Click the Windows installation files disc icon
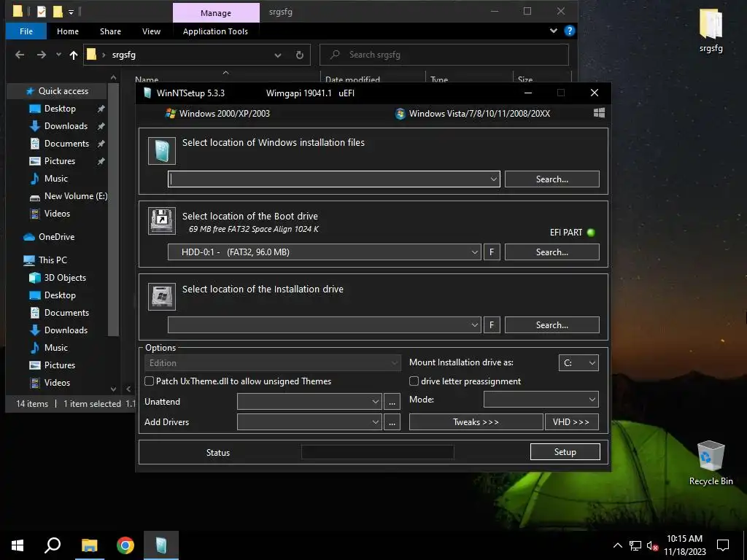The image size is (747, 560). pos(162,151)
